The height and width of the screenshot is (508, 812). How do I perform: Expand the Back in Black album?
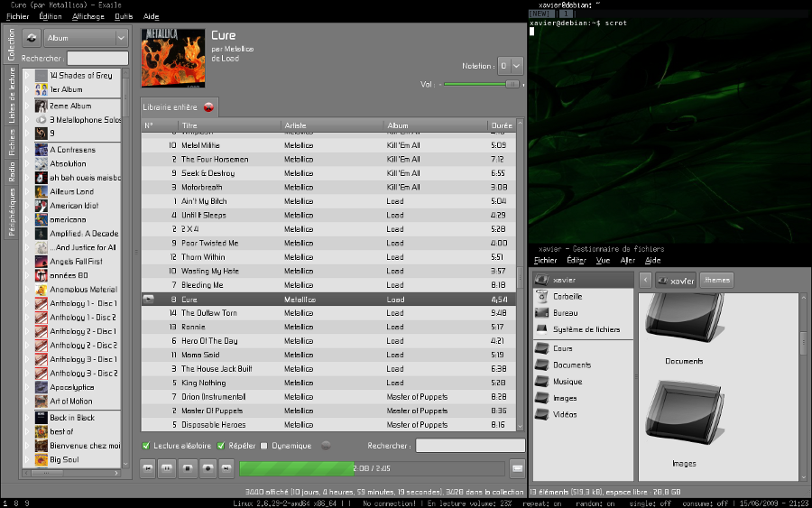point(27,418)
